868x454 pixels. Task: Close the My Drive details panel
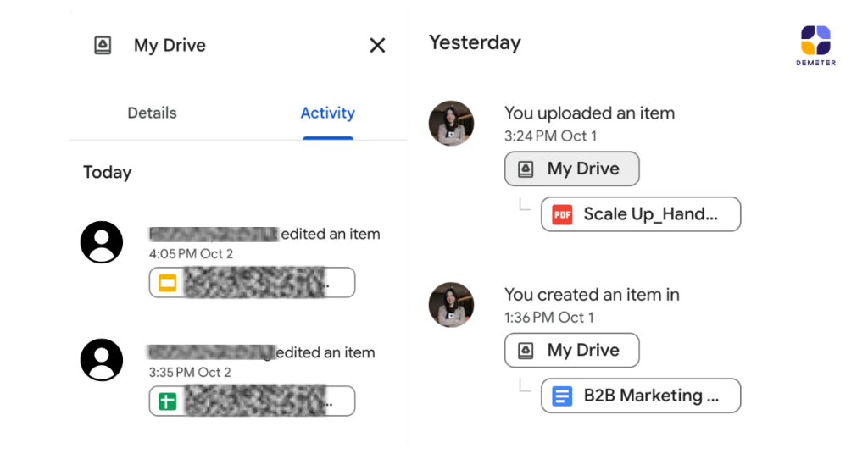[x=377, y=46]
